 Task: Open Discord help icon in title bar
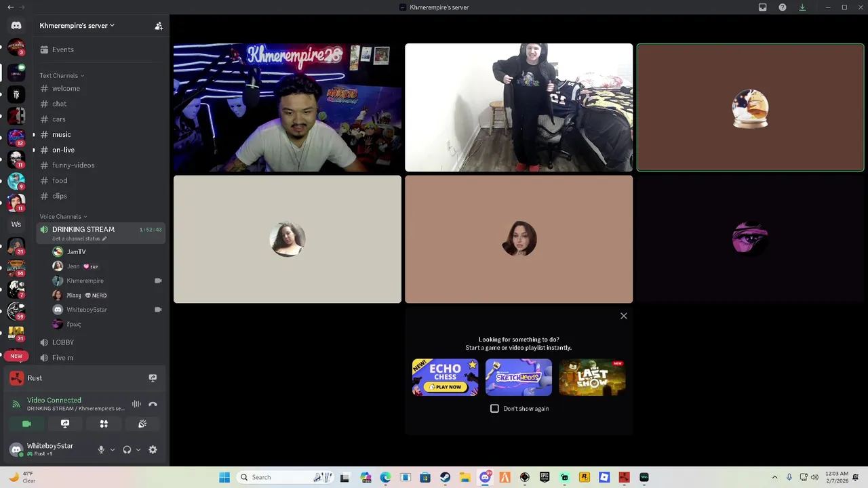click(x=783, y=7)
